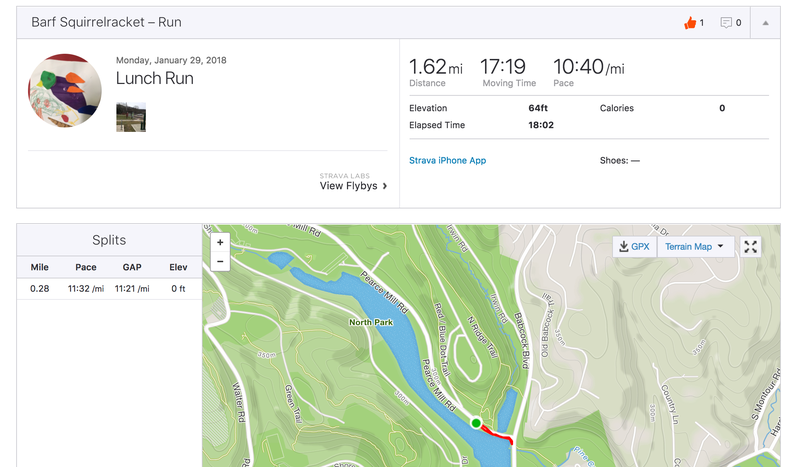Zoom out on the map
Image resolution: width=800 pixels, height=467 pixels.
click(220, 261)
